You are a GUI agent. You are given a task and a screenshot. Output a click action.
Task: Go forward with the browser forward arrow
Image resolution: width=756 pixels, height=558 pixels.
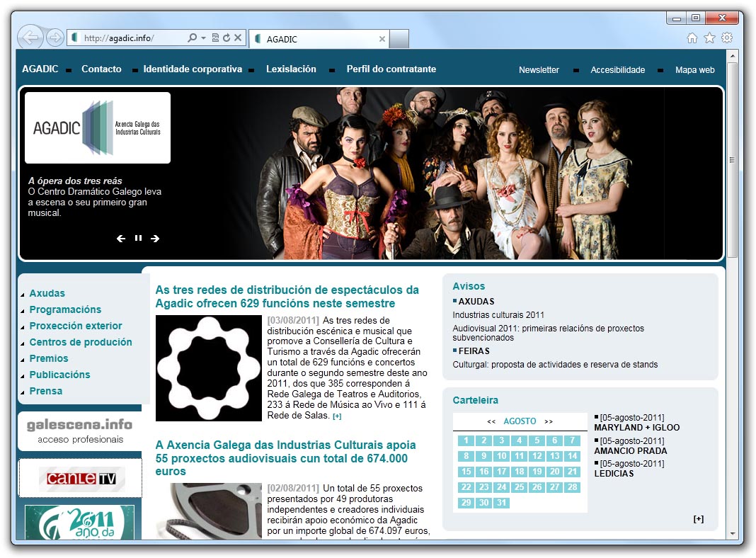point(55,38)
